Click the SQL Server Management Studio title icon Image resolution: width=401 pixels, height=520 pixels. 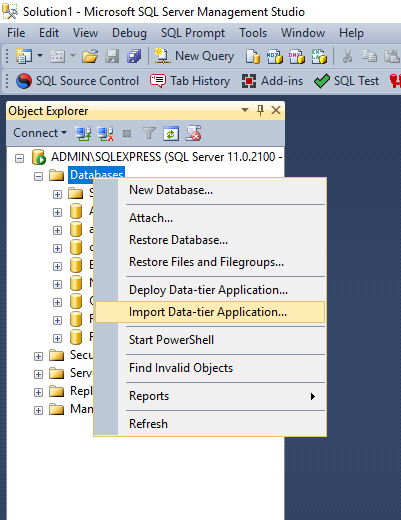tap(10, 12)
